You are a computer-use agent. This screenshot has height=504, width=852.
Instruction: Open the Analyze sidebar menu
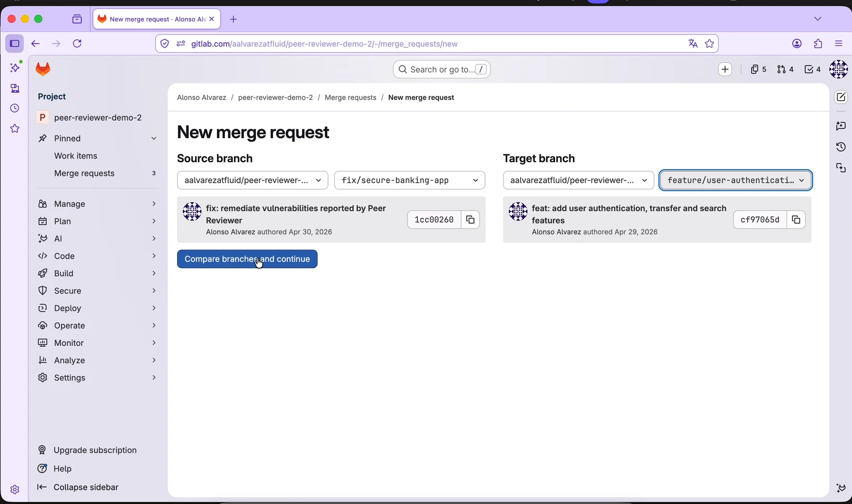pos(97,361)
